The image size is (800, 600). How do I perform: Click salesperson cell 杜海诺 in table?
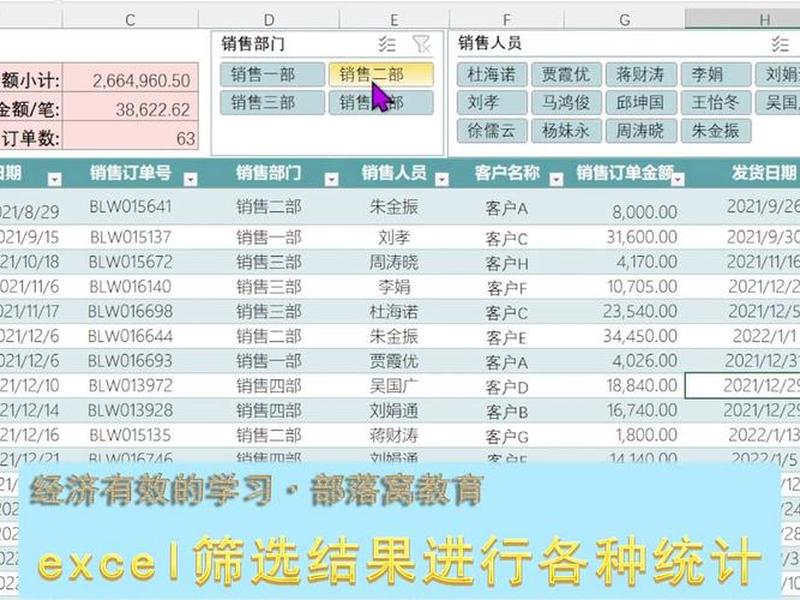394,311
